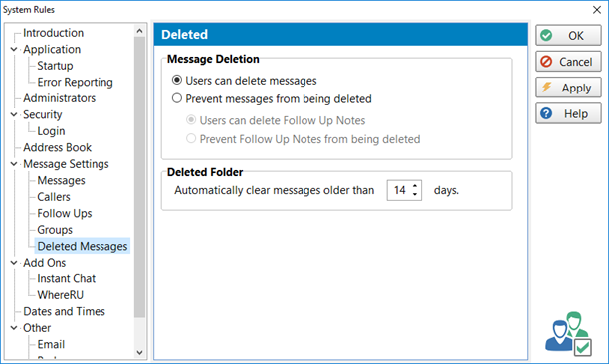Click the blue question mark Help icon

tap(546, 113)
